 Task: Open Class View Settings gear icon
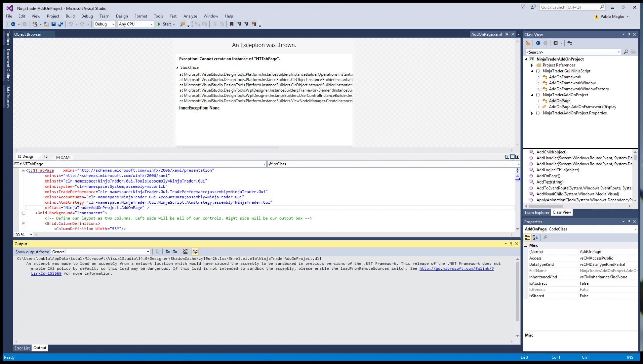[x=556, y=43]
